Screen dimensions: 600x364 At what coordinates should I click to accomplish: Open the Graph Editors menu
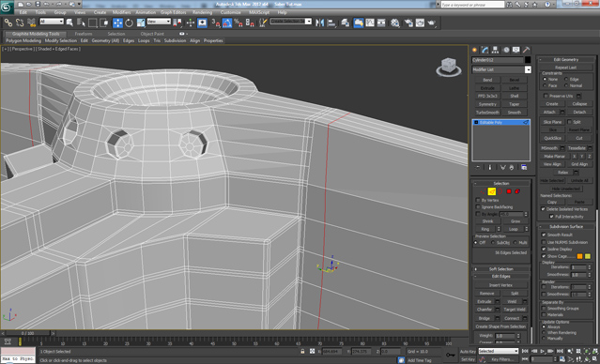(x=174, y=12)
